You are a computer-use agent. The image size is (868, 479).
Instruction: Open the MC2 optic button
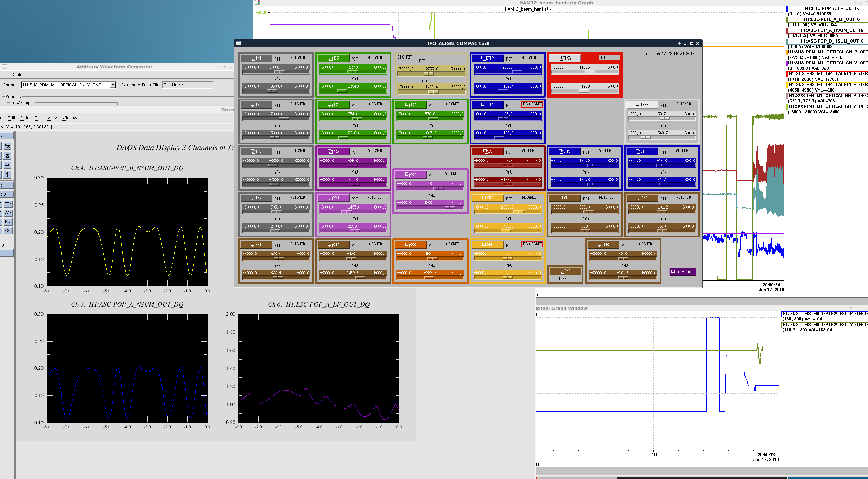coord(410,105)
